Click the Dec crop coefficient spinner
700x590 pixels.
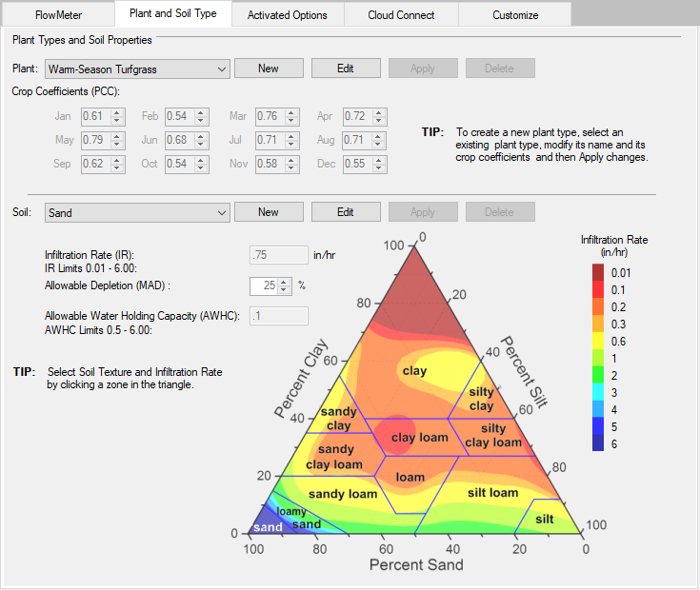click(x=379, y=164)
